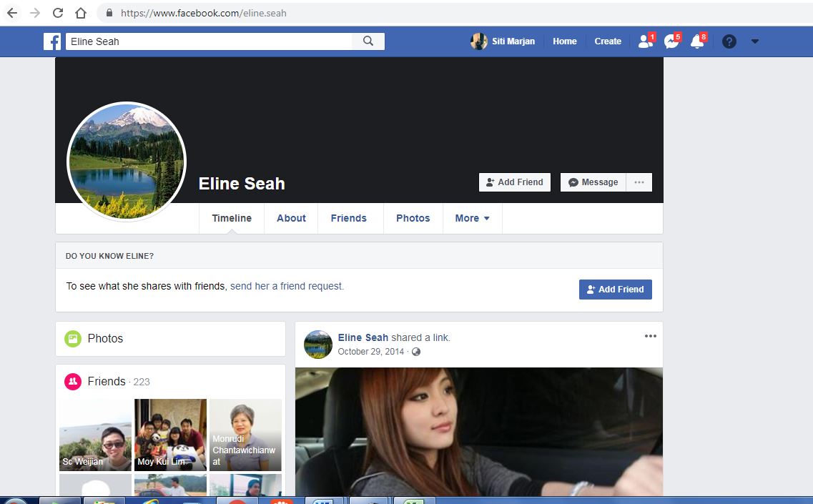Switch to the Photos tab
Image resolution: width=813 pixels, height=504 pixels.
(413, 218)
